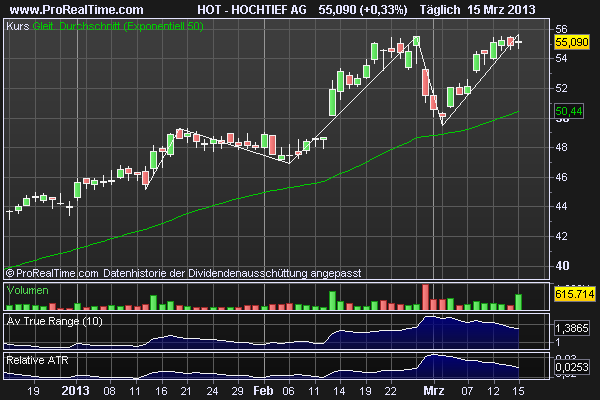Click the Volumen panel label
600x400 pixels.
tap(28, 291)
